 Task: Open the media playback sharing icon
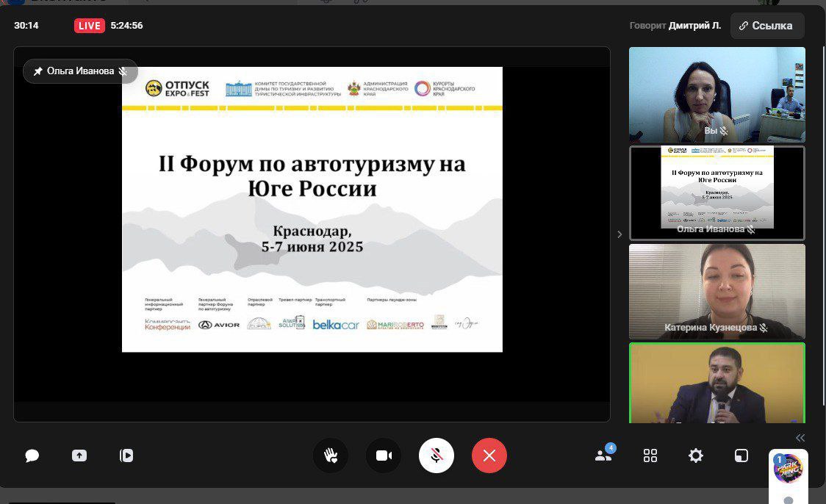click(126, 456)
